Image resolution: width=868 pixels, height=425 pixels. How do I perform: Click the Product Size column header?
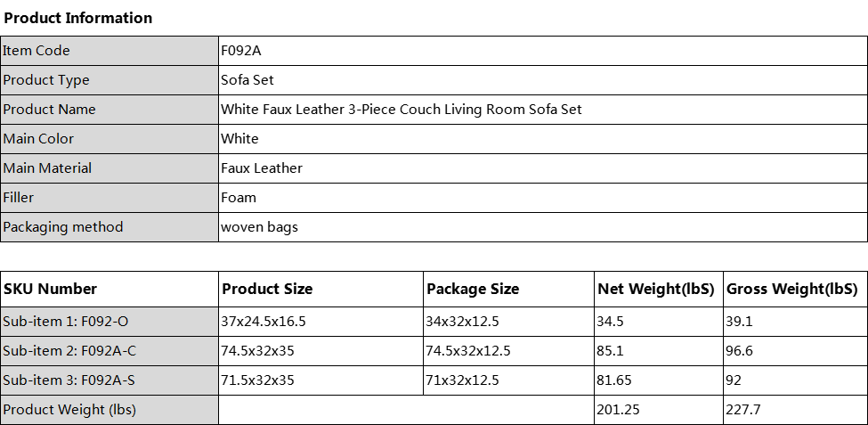click(x=267, y=289)
